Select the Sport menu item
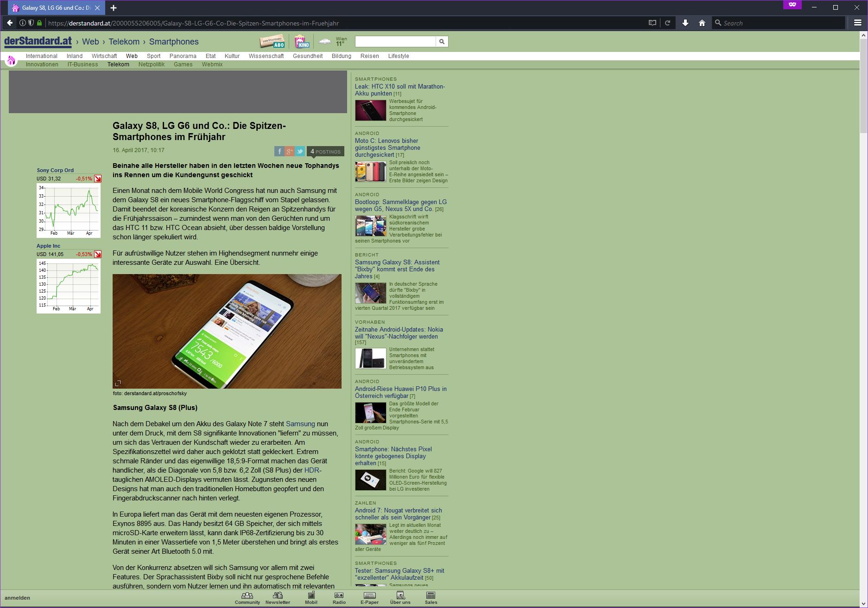 pyautogui.click(x=153, y=56)
